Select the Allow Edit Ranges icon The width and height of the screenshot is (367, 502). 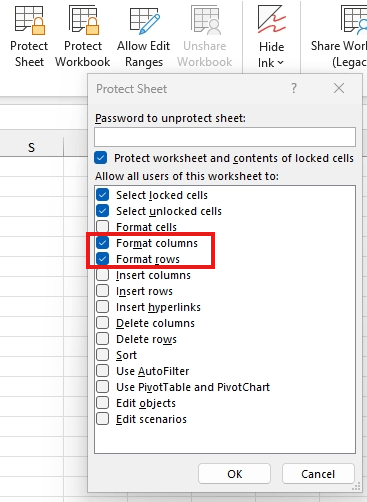click(144, 21)
